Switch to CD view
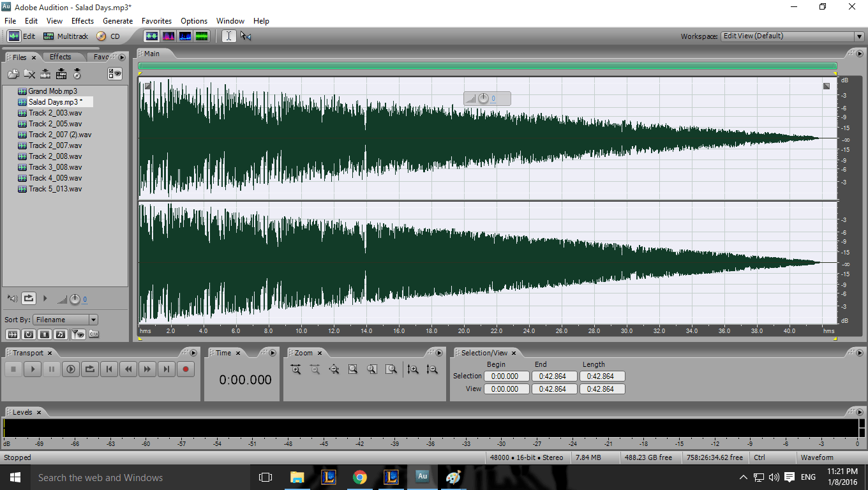868x490 pixels. (x=108, y=36)
